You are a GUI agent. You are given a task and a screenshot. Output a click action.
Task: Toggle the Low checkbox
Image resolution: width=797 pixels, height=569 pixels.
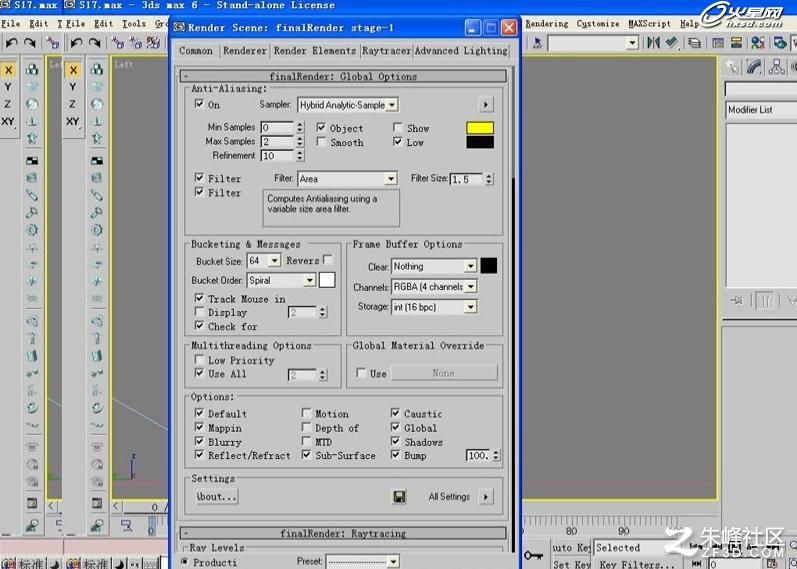[x=398, y=142]
